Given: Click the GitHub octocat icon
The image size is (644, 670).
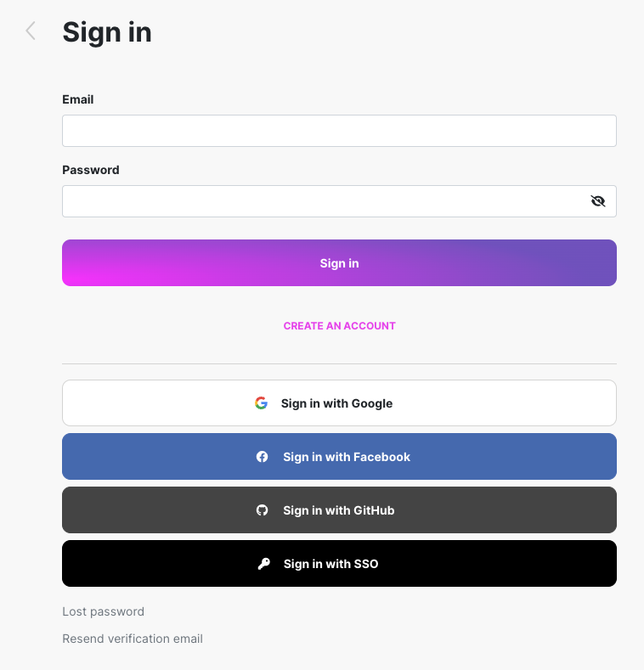Looking at the screenshot, I should (x=263, y=510).
